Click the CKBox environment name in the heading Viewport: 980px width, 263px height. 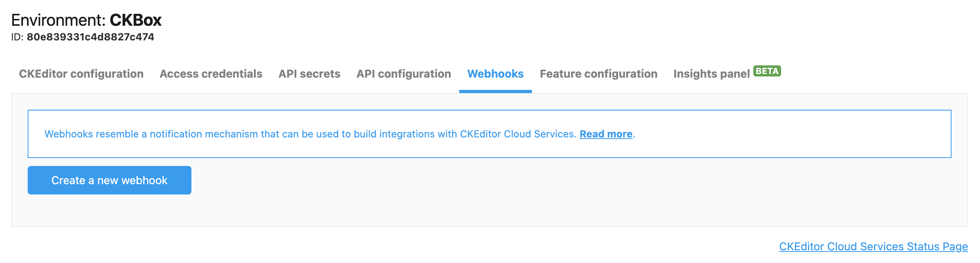tap(136, 20)
